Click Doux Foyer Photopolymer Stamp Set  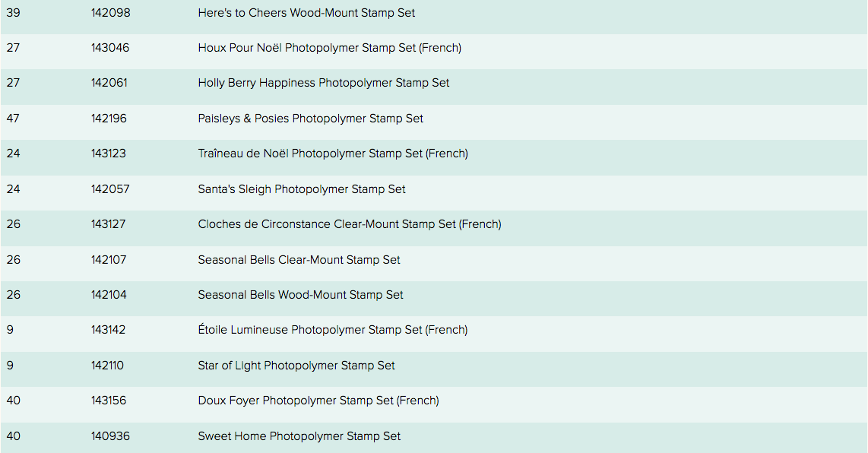click(318, 401)
